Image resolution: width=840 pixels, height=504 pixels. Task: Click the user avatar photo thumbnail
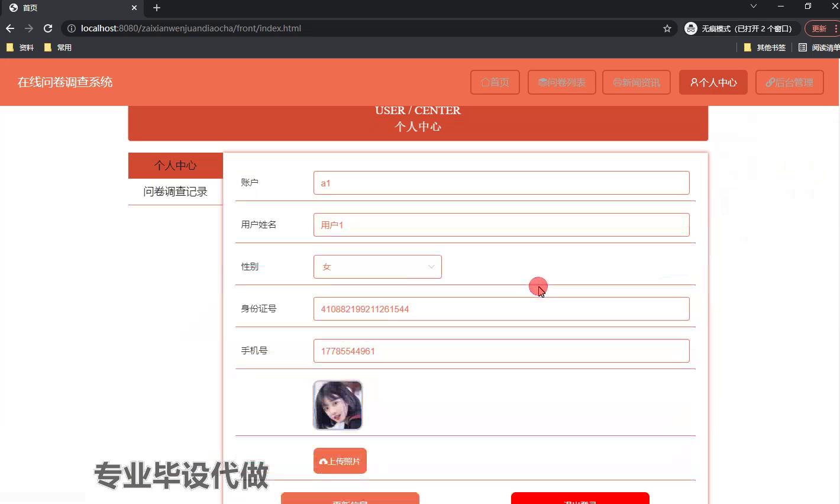[337, 405]
